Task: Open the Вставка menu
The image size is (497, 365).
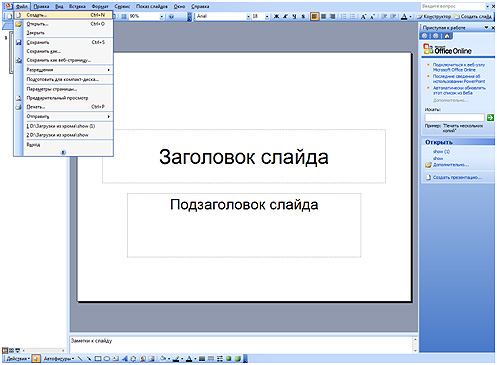Action: coord(77,6)
